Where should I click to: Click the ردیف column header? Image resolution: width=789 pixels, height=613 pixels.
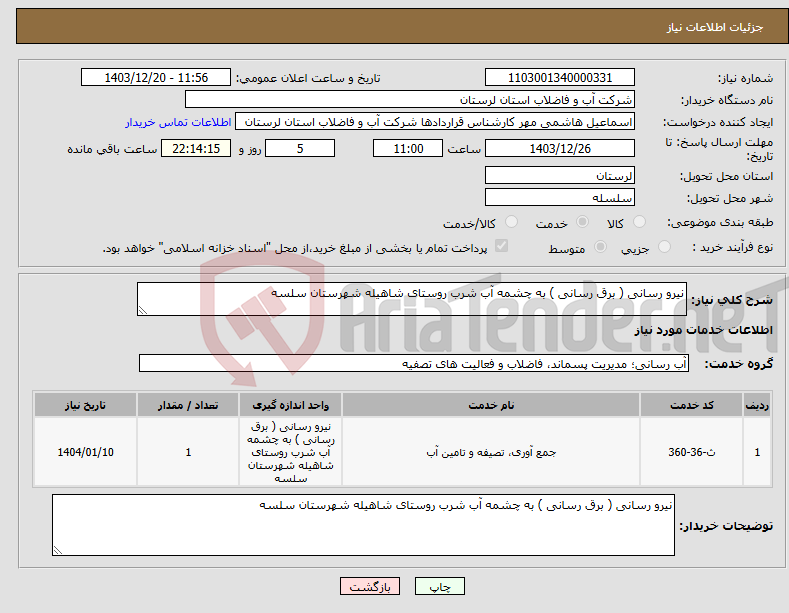pyautogui.click(x=757, y=405)
